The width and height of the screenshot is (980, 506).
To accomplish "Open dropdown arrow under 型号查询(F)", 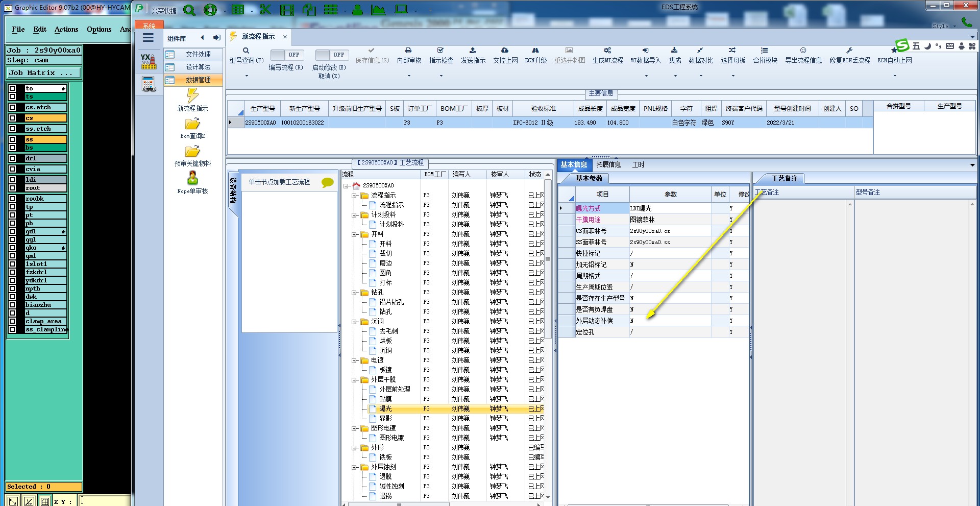I will (x=247, y=76).
